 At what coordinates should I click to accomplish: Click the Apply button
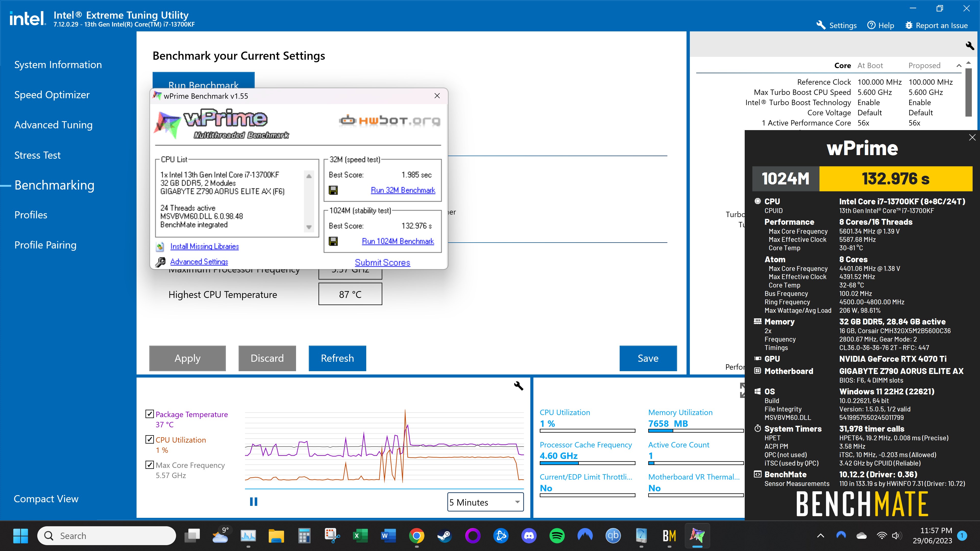tap(188, 358)
